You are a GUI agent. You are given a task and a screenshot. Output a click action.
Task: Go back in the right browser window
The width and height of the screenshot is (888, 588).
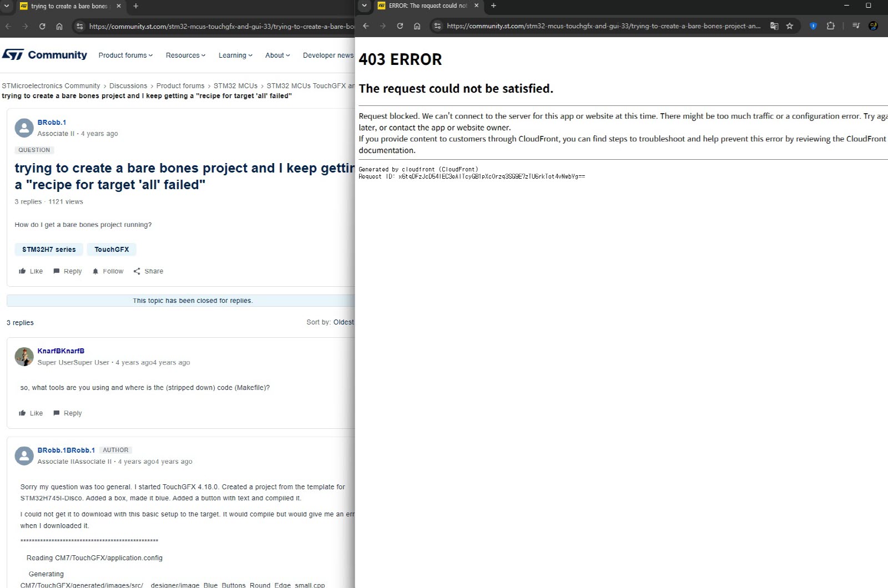pyautogui.click(x=366, y=26)
